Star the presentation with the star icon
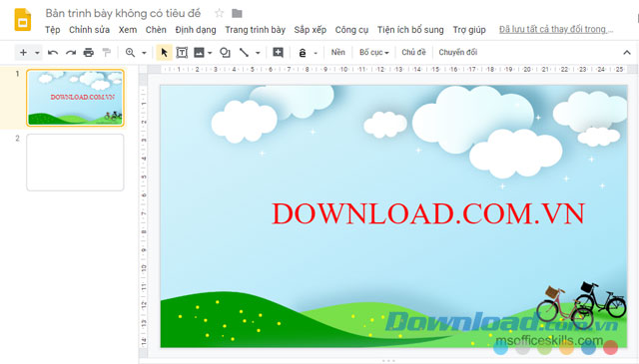Screen dimensions: 639x364 click(x=220, y=13)
